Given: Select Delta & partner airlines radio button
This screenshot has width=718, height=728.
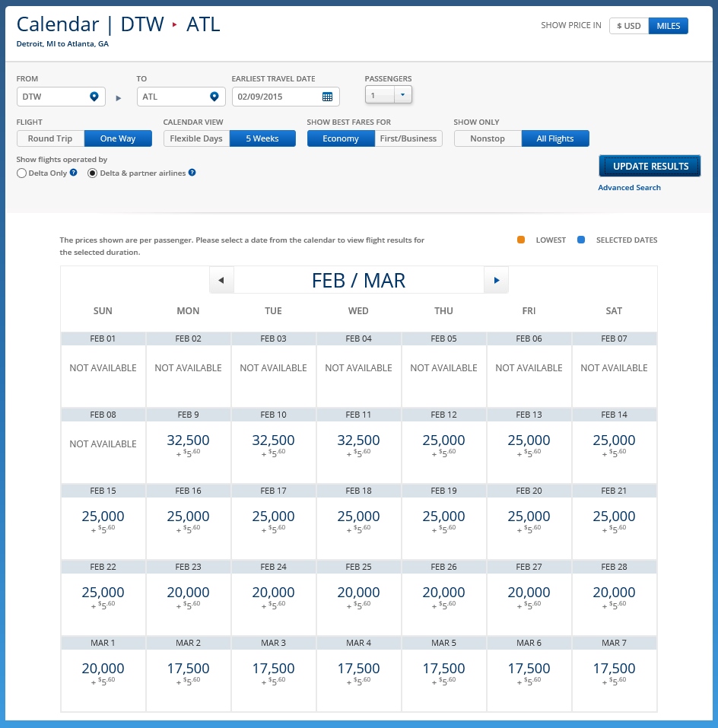Looking at the screenshot, I should 93,173.
